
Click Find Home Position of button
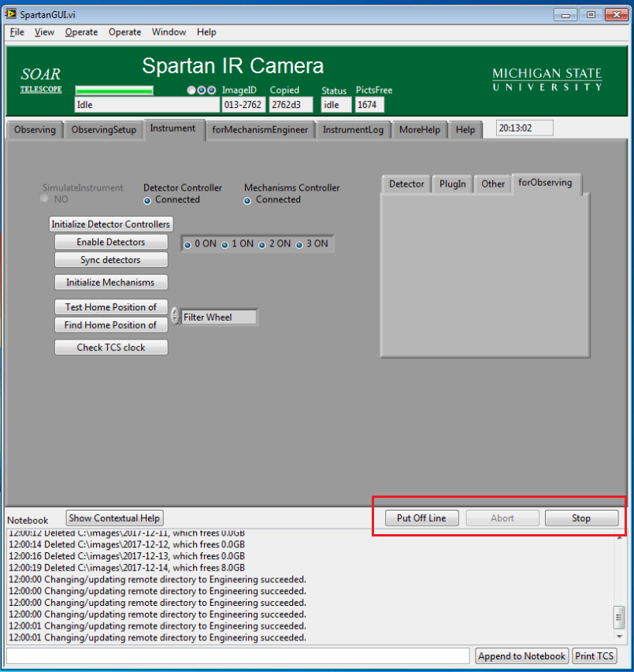tap(111, 325)
